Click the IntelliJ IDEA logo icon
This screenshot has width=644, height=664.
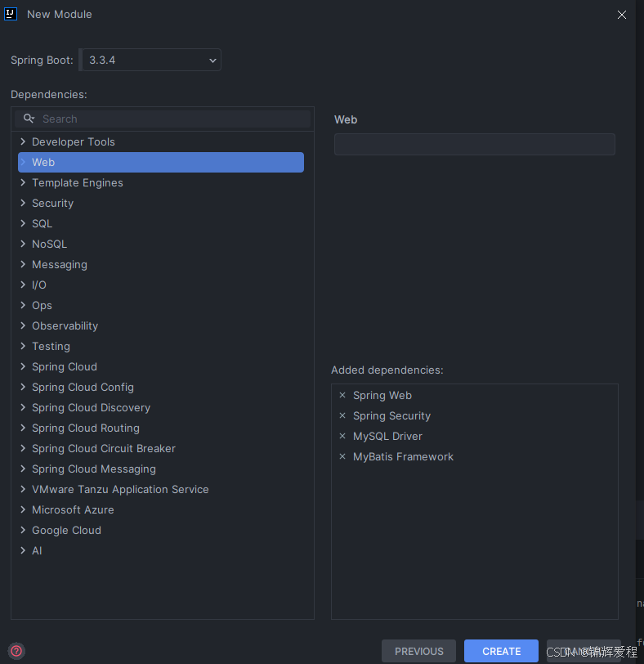click(11, 14)
